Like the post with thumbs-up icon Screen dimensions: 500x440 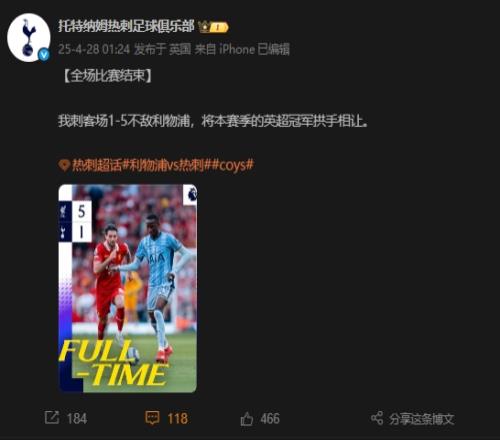click(247, 419)
